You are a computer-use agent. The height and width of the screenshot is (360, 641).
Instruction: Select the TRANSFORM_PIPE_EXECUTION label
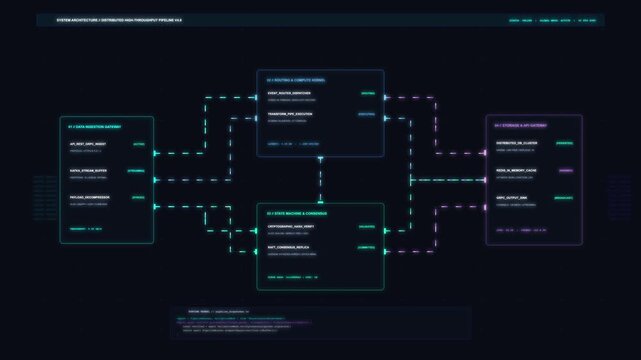click(290, 114)
